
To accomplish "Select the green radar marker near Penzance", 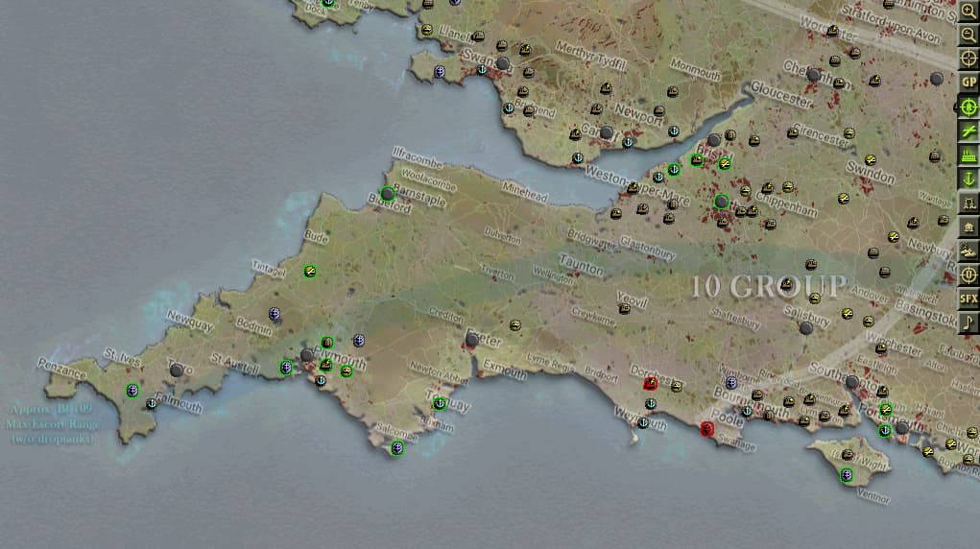I will click(131, 391).
